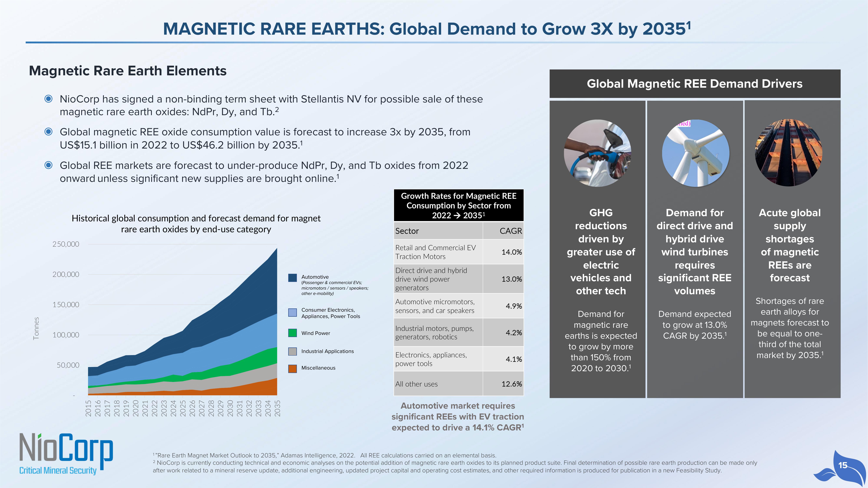868x488 pixels.
Task: Click the 12.6% CAGR value
Action: point(512,384)
